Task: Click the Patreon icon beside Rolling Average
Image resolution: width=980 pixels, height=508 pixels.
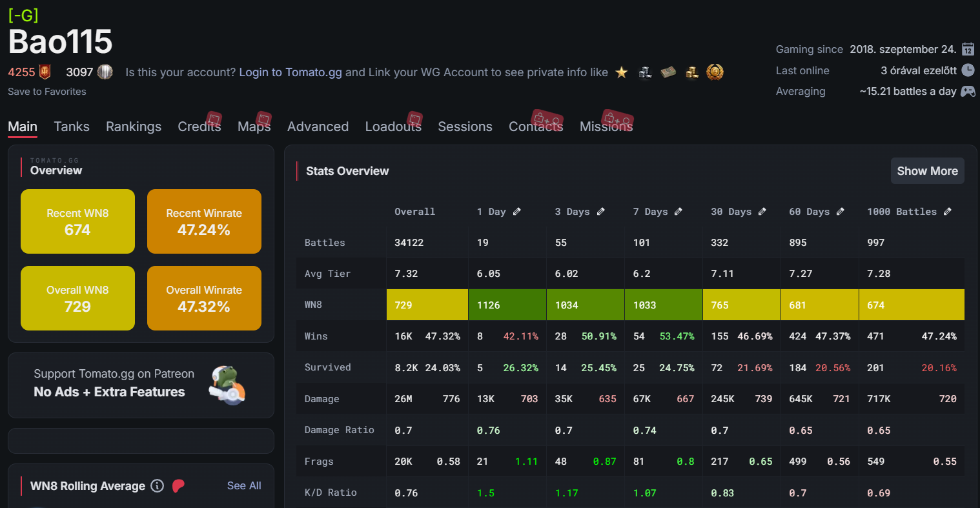Action: click(x=179, y=486)
